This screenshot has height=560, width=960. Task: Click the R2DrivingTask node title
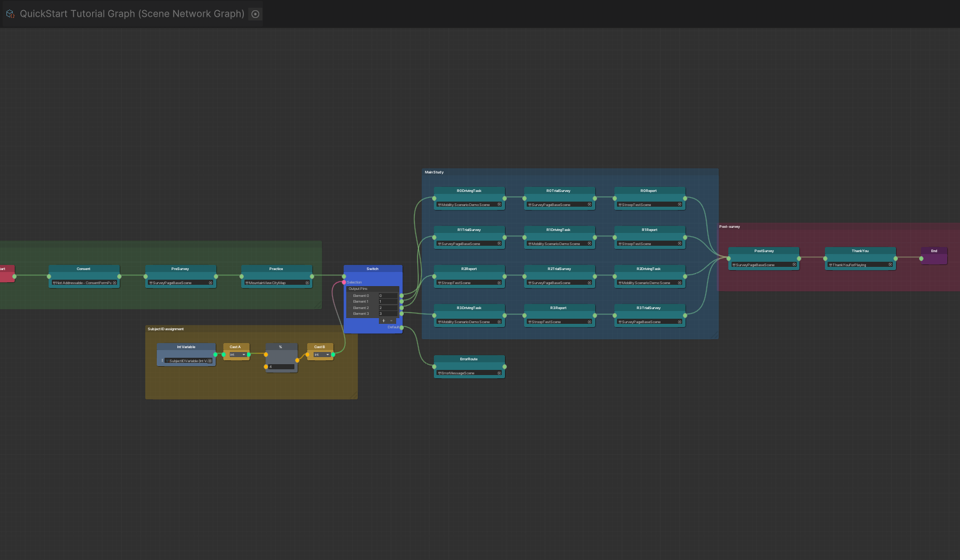coord(649,269)
